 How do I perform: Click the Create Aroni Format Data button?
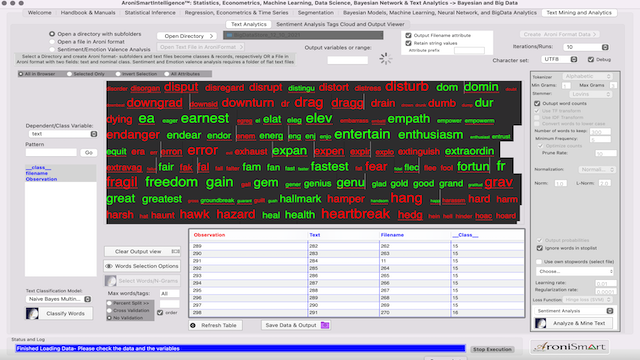[x=560, y=35]
